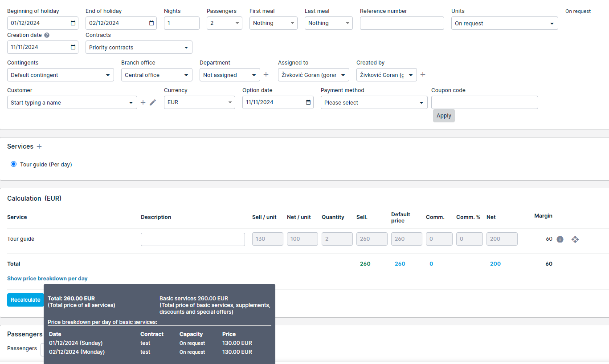
Task: Click the Net / unit field showing 100
Action: click(x=302, y=239)
